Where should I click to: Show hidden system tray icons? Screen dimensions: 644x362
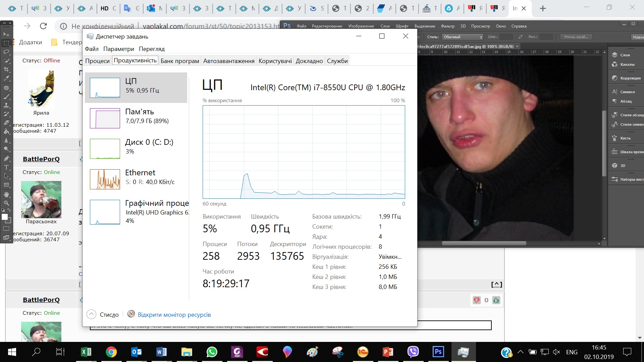[x=521, y=352]
